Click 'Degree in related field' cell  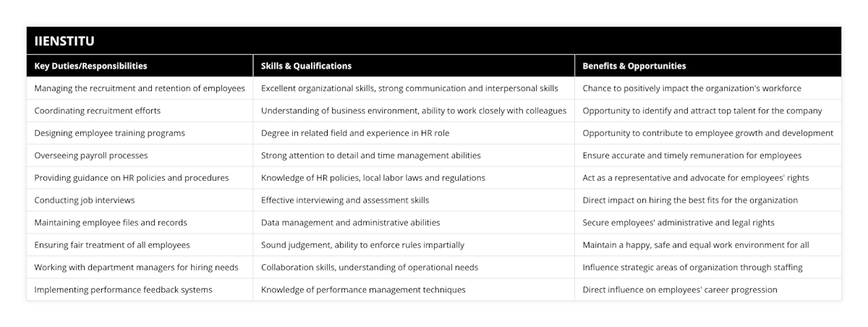pyautogui.click(x=354, y=133)
